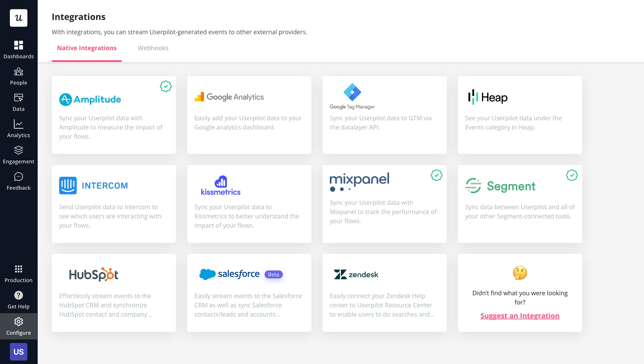The image size is (644, 364).
Task: Expand the Zendesk integration card
Action: click(384, 292)
